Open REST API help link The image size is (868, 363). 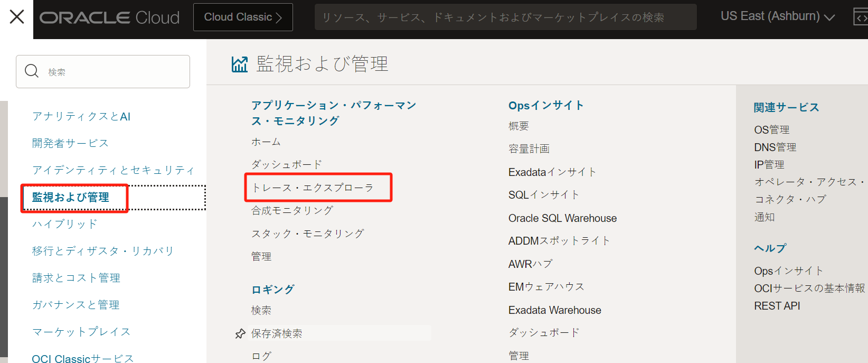(777, 306)
